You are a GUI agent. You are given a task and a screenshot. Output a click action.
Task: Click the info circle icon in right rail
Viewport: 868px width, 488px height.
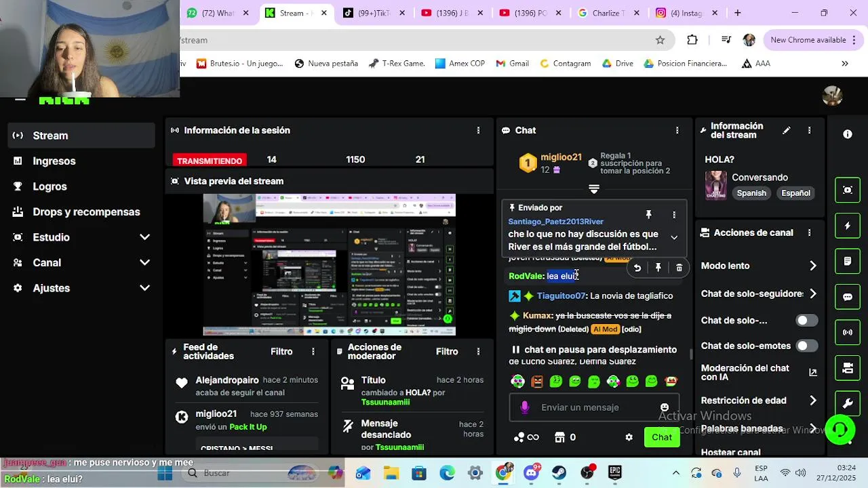(848, 134)
